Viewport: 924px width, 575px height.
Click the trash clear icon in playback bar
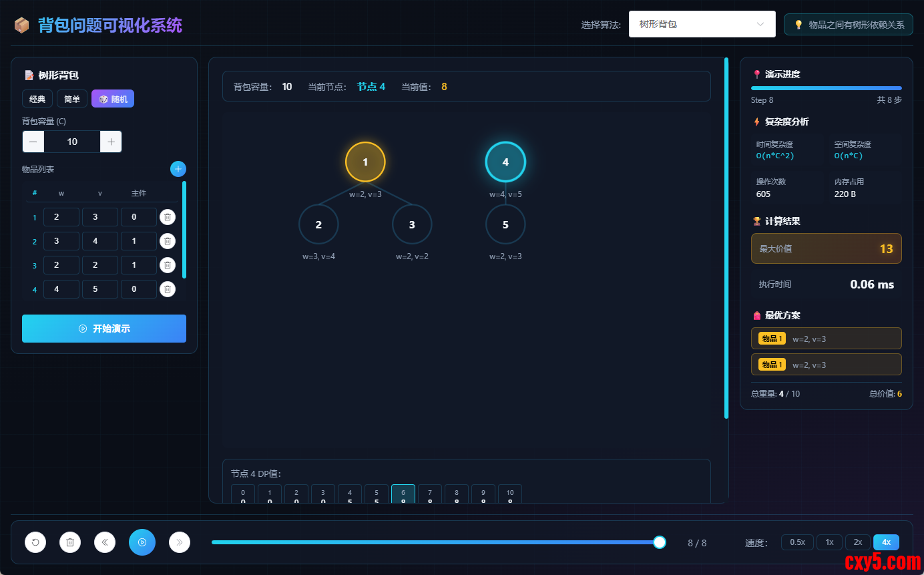70,542
